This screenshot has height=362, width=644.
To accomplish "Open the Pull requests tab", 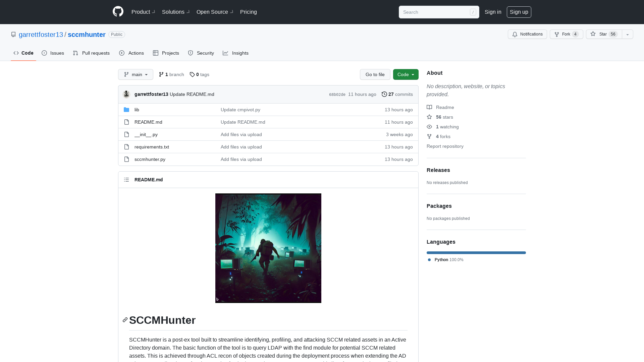I will 91,53.
